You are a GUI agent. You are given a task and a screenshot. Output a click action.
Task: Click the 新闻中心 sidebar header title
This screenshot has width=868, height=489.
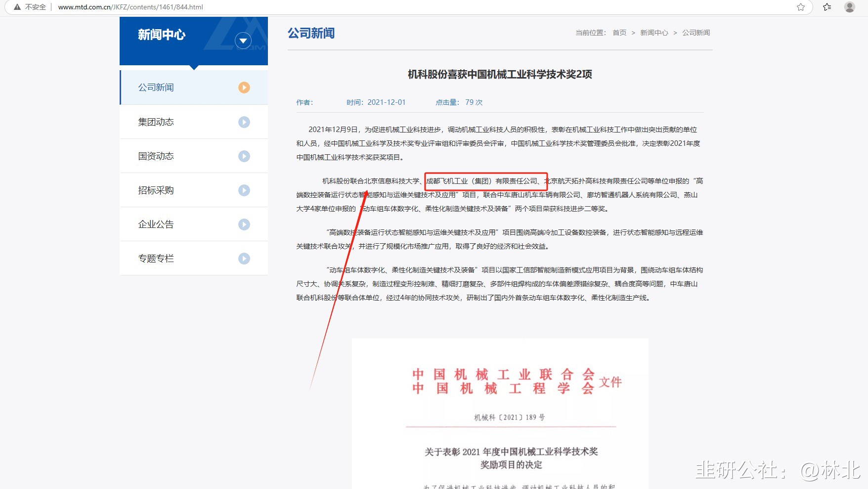[x=162, y=35]
